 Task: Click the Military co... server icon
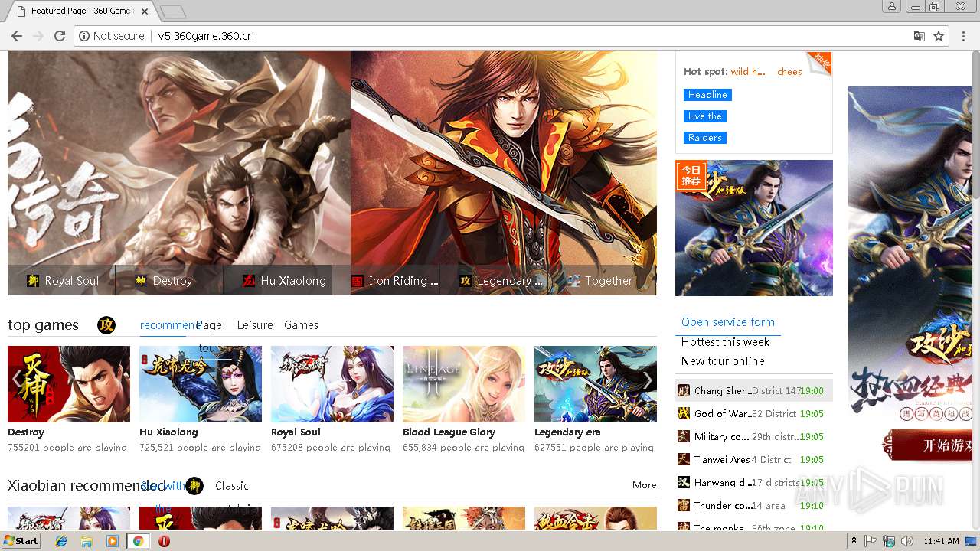[684, 436]
